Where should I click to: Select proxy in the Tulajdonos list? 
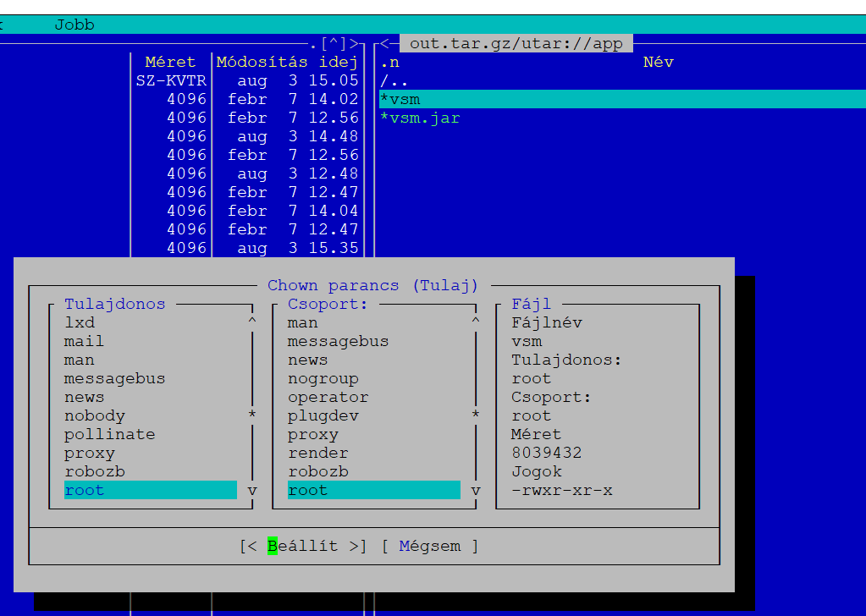[x=90, y=454]
